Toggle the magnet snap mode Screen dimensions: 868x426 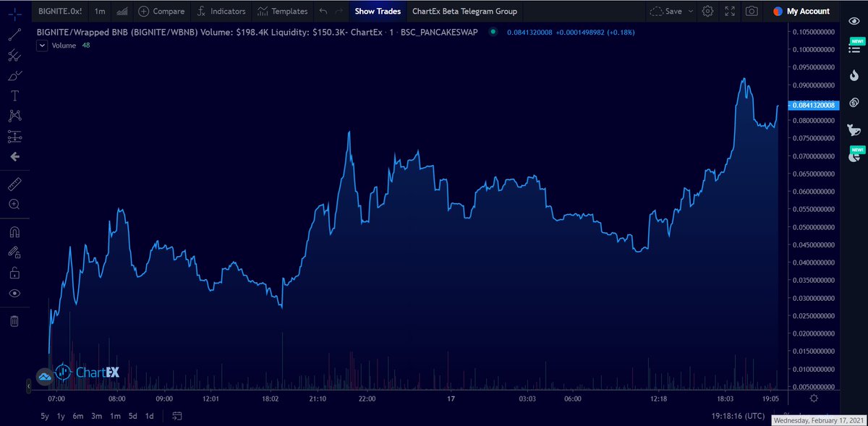14,232
